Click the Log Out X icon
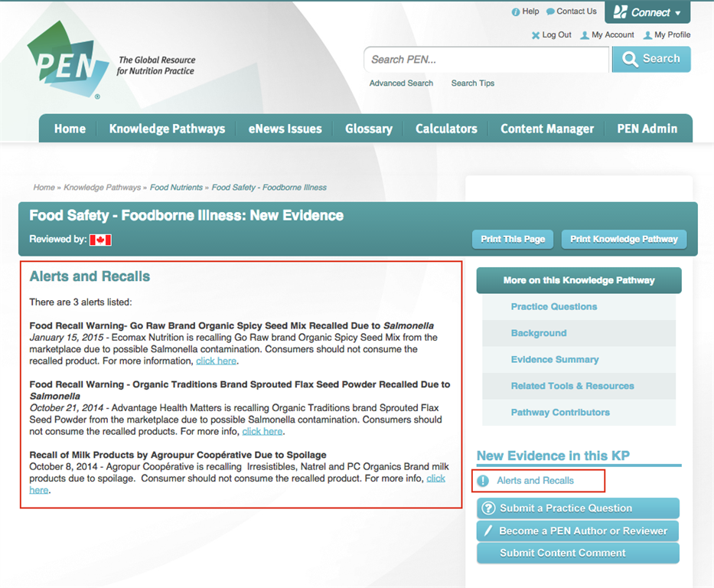 pyautogui.click(x=536, y=35)
